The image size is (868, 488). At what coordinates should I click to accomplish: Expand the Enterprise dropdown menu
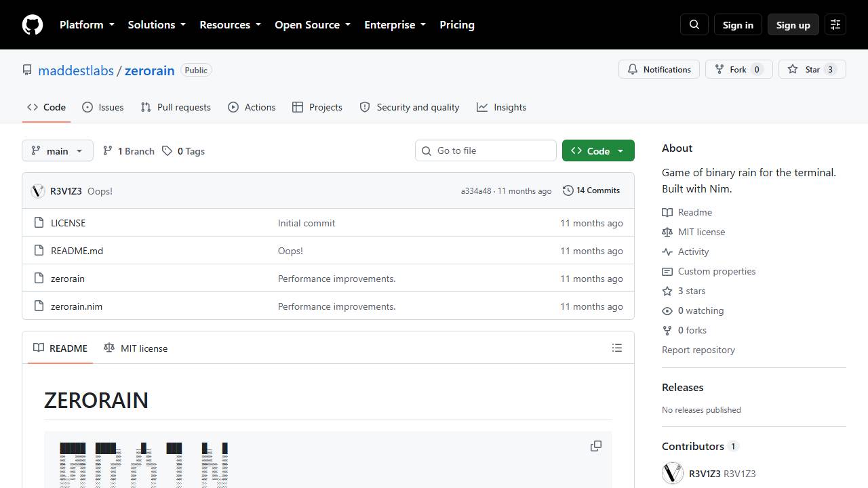(x=395, y=25)
